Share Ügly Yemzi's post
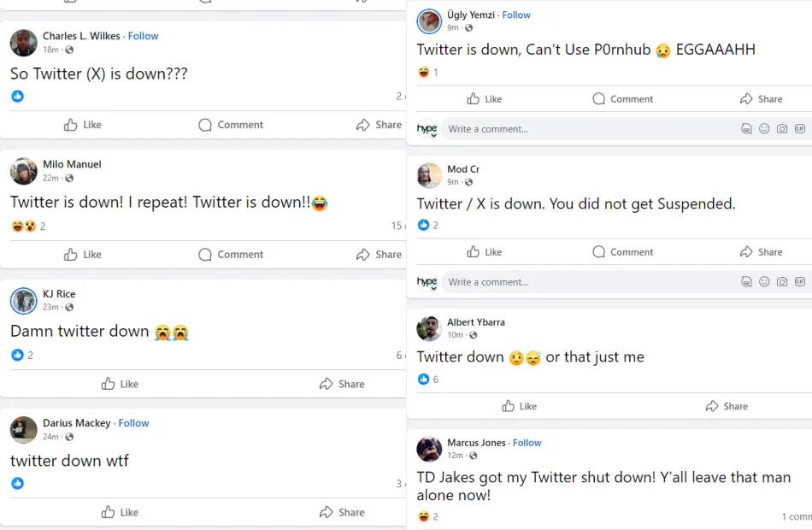Viewport: 812px width, 530px height. [761, 99]
